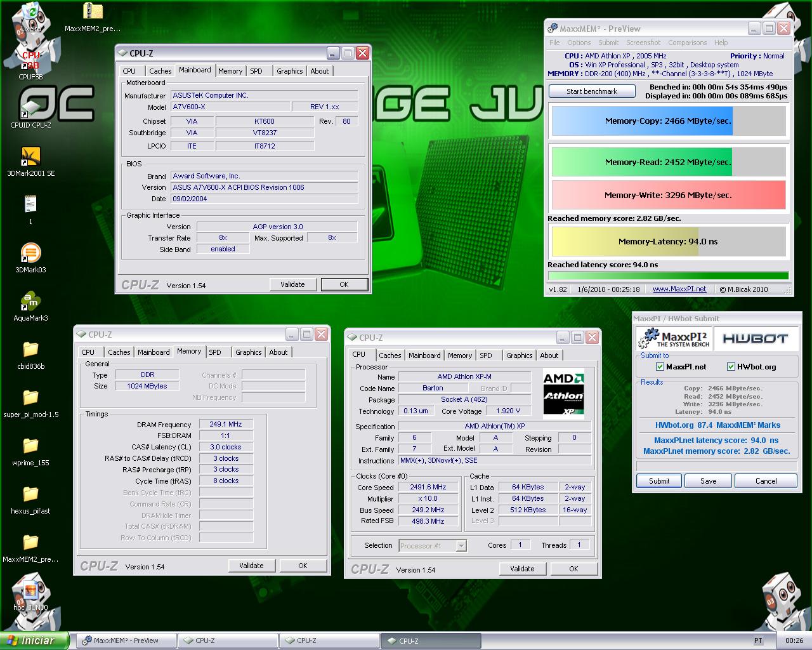Screen dimensions: 812x650
Task: Click the green benchmark progress bar
Action: pos(669,275)
